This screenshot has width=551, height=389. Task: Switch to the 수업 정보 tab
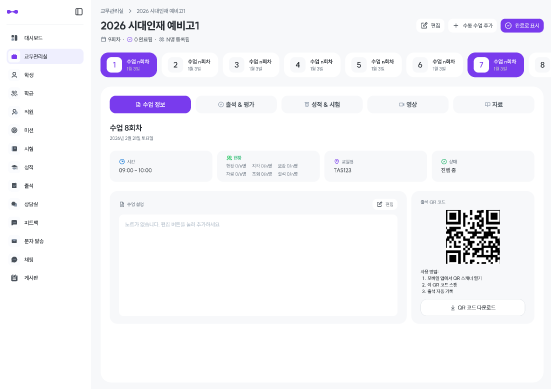[x=150, y=104]
